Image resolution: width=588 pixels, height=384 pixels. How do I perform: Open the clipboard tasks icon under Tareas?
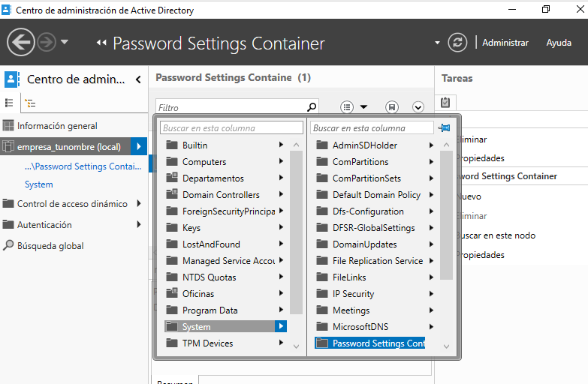445,102
